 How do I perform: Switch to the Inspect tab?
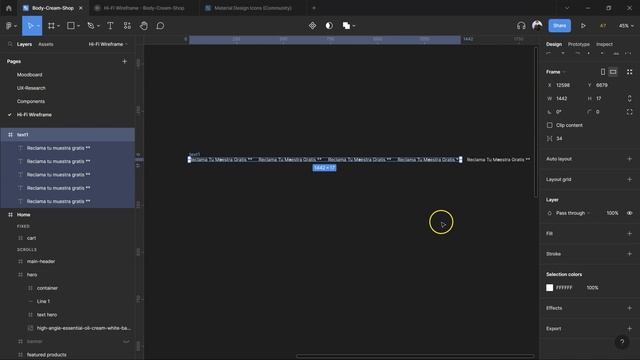[604, 44]
